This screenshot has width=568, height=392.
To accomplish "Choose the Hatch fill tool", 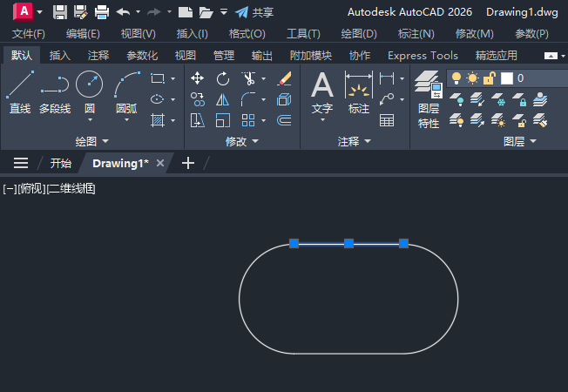I will tap(158, 120).
